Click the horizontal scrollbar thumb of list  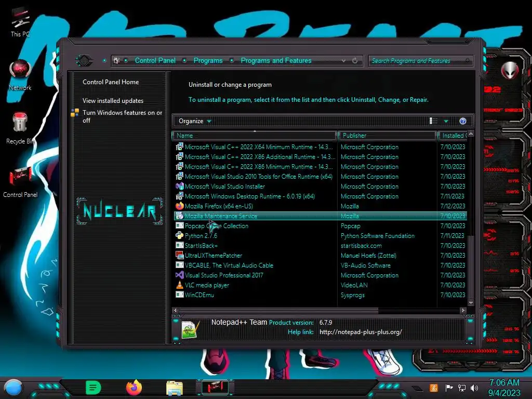pyautogui.click(x=278, y=310)
